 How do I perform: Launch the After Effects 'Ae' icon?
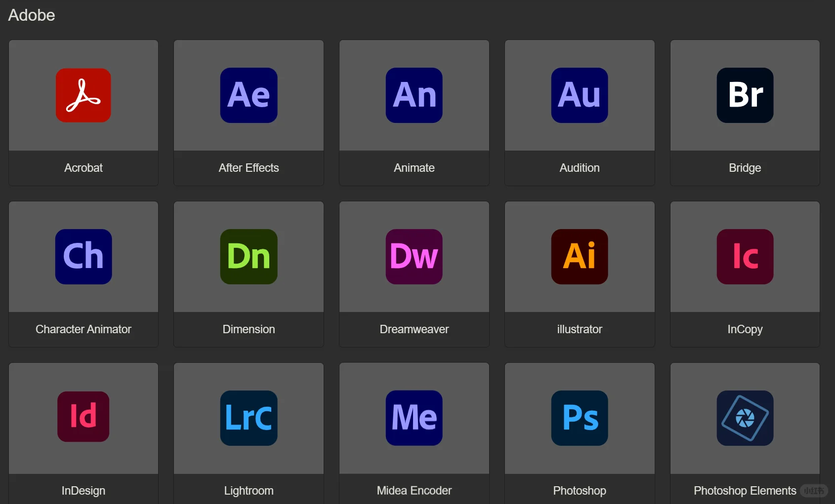click(249, 95)
